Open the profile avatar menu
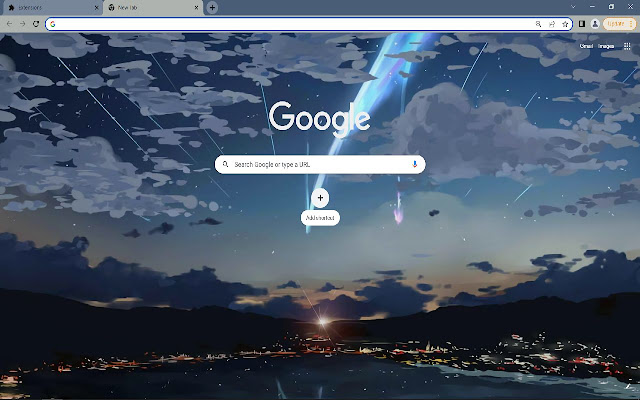Image resolution: width=640 pixels, height=400 pixels. click(595, 24)
